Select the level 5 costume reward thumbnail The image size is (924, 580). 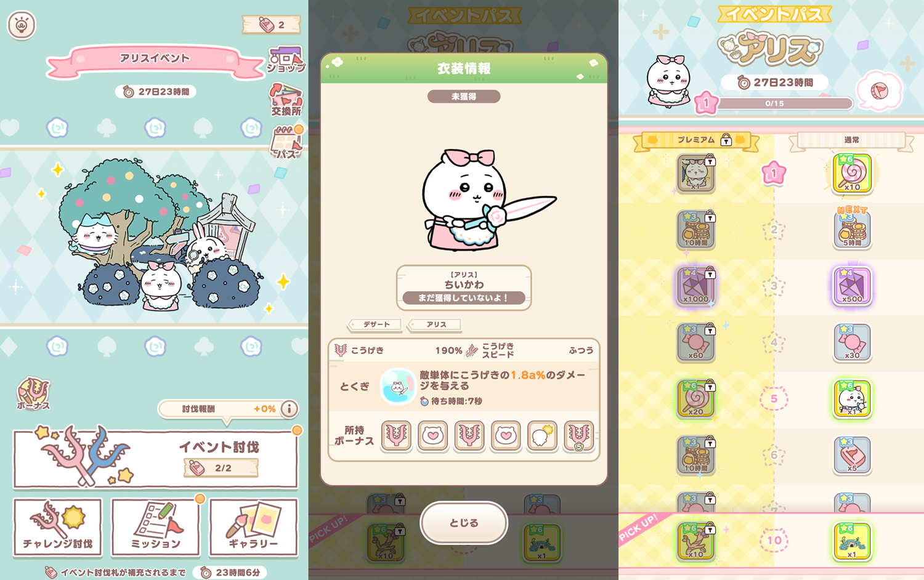pos(852,399)
